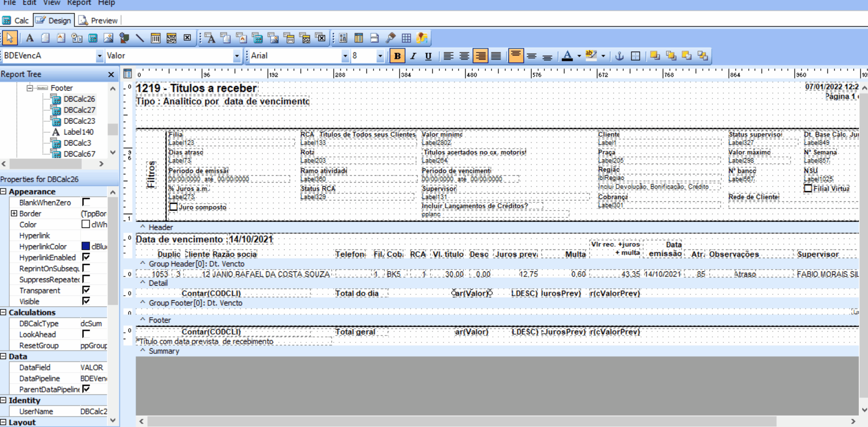Pick the System Variable clock tool

point(76,38)
